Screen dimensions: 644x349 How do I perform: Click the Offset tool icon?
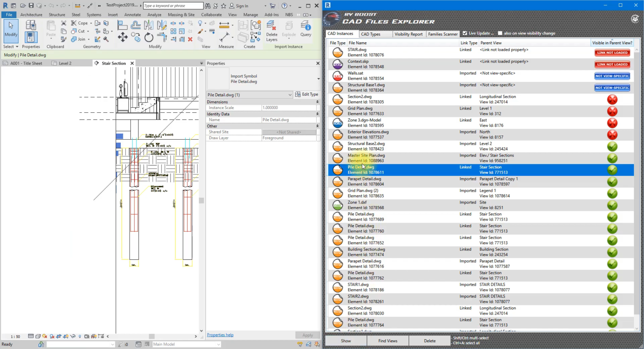coord(135,25)
